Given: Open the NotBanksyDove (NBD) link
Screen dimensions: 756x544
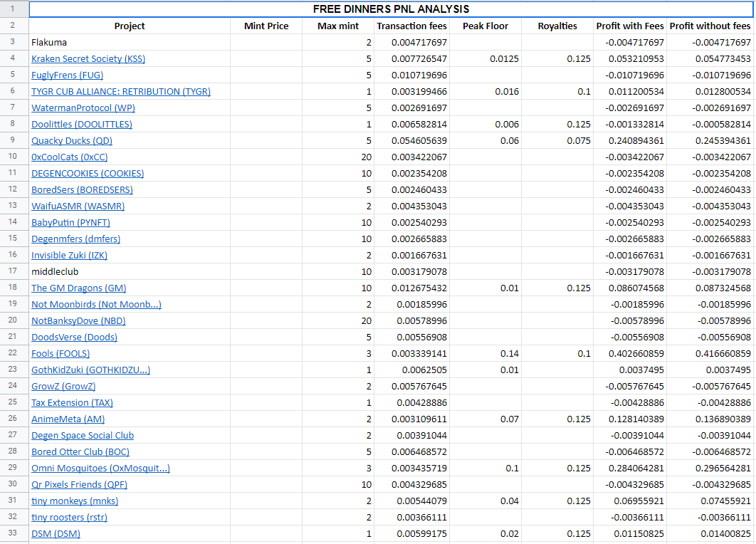Looking at the screenshot, I should point(78,321).
